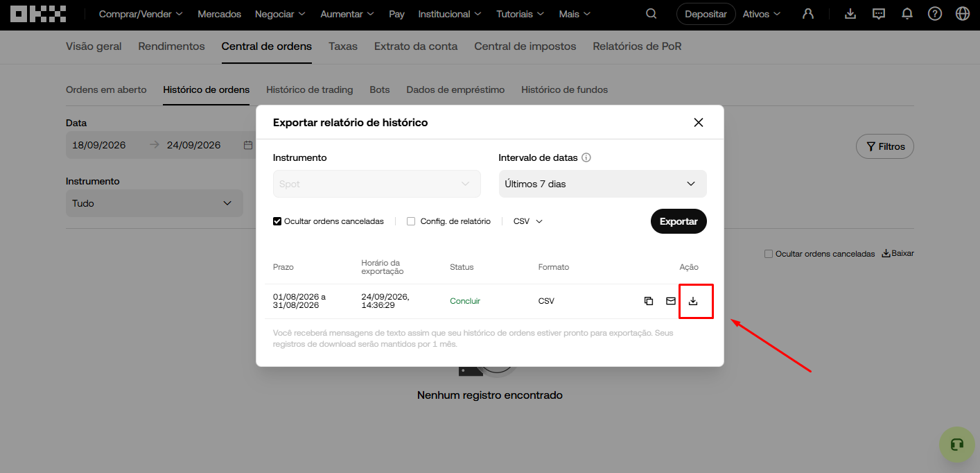This screenshot has height=473, width=980.
Task: Open Extrato da conta tab
Action: (x=416, y=46)
